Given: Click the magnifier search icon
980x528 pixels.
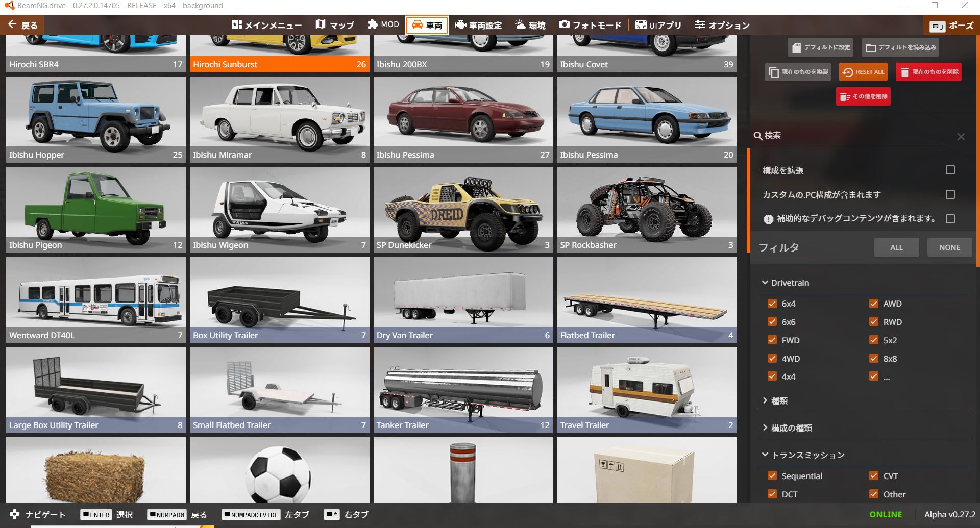Looking at the screenshot, I should tap(758, 136).
